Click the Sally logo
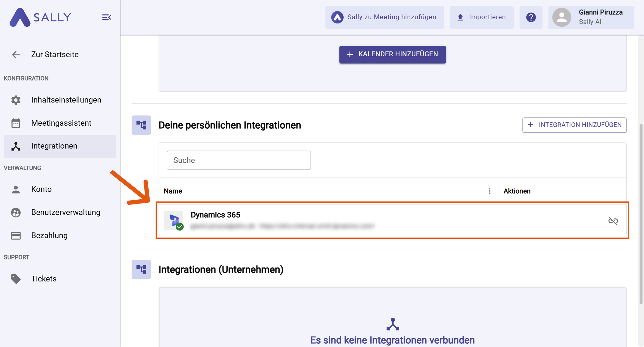644x347 pixels. [40, 17]
